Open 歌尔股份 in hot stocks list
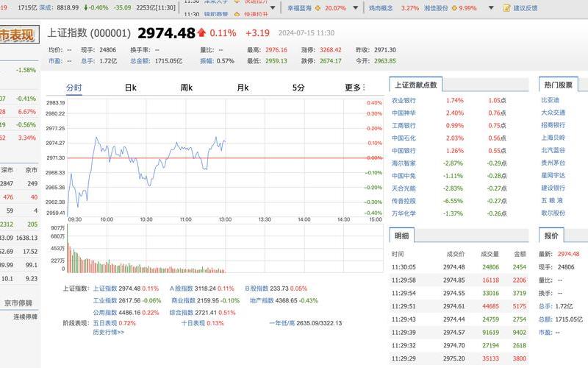This screenshot has height=368, width=588. [553, 213]
